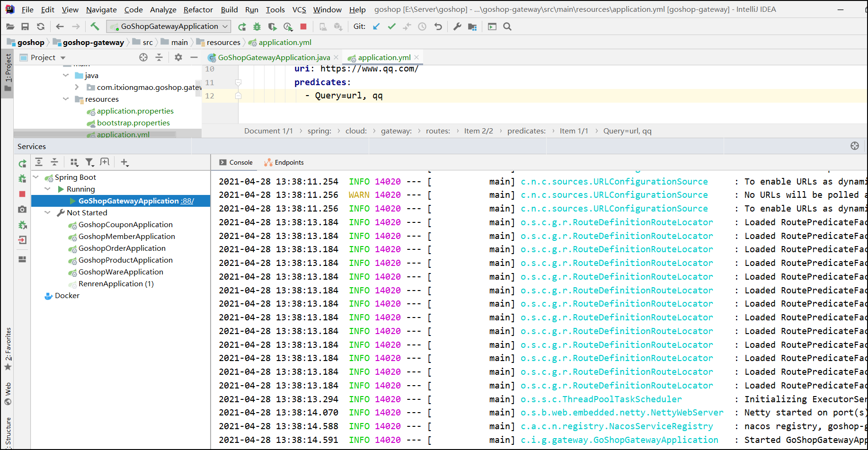Build project with the green hammer icon
This screenshot has width=868, height=450.
[x=95, y=26]
